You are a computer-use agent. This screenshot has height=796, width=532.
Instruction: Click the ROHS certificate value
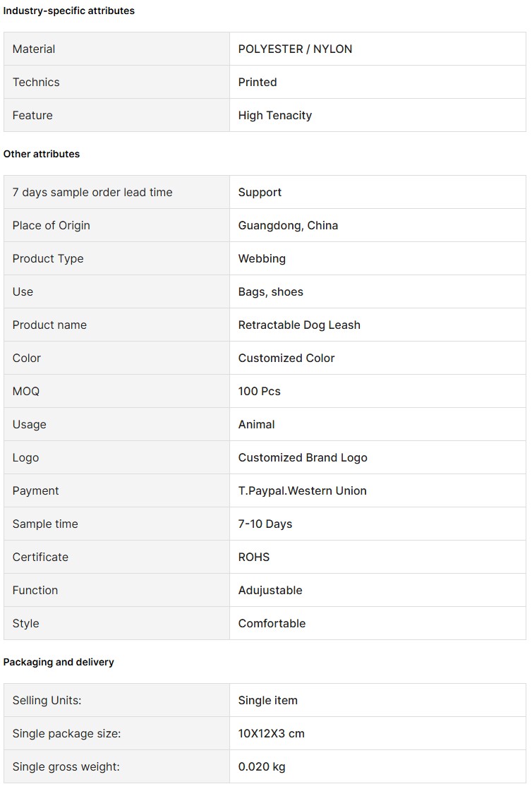[254, 557]
